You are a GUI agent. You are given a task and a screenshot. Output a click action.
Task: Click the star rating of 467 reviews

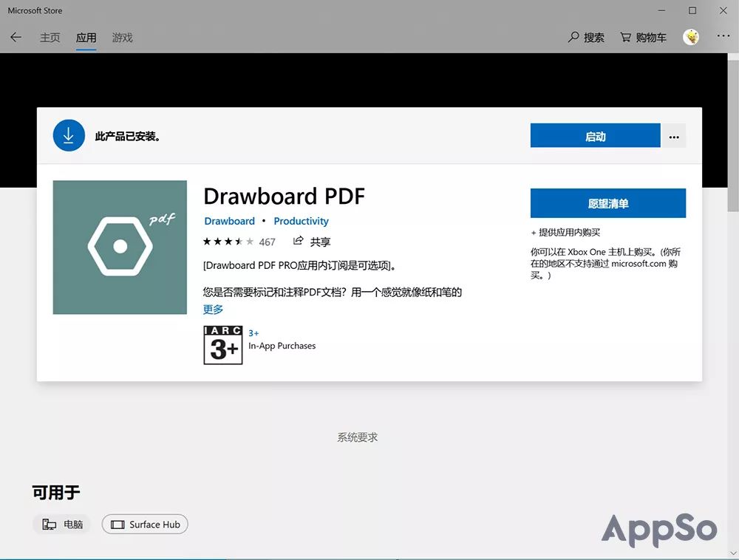point(239,242)
